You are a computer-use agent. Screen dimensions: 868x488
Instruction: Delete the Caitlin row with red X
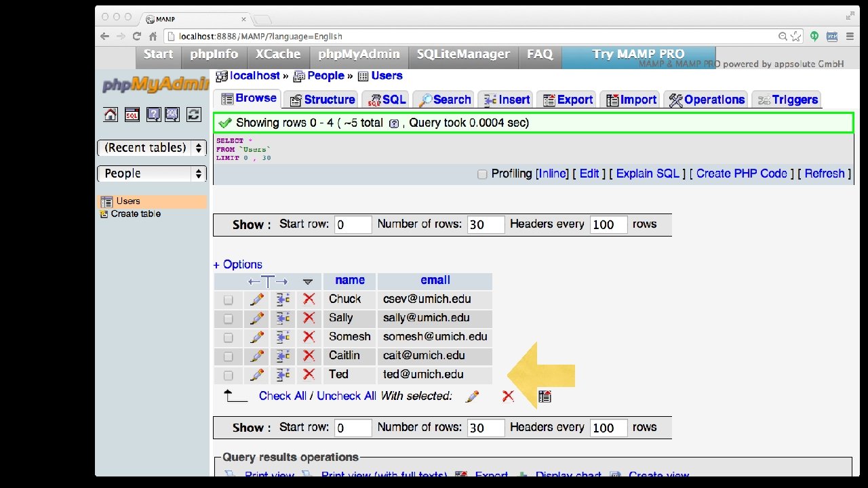point(309,356)
